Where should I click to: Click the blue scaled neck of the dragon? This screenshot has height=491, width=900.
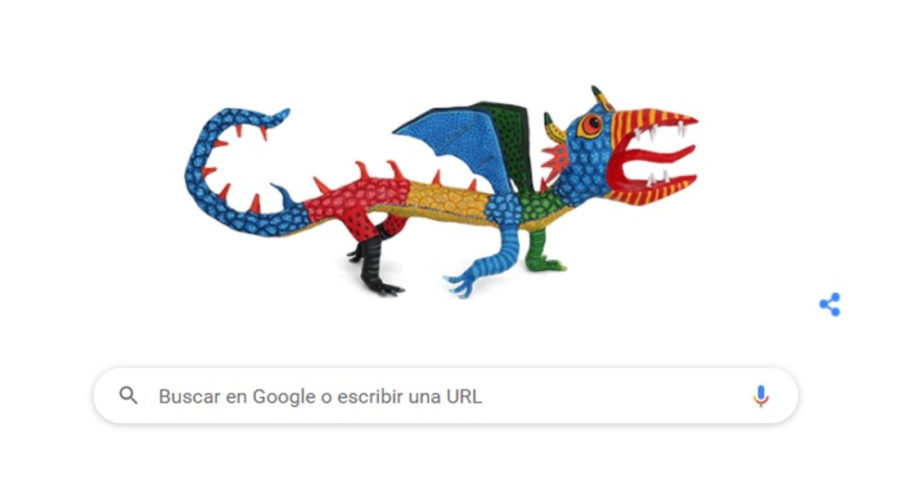click(574, 178)
